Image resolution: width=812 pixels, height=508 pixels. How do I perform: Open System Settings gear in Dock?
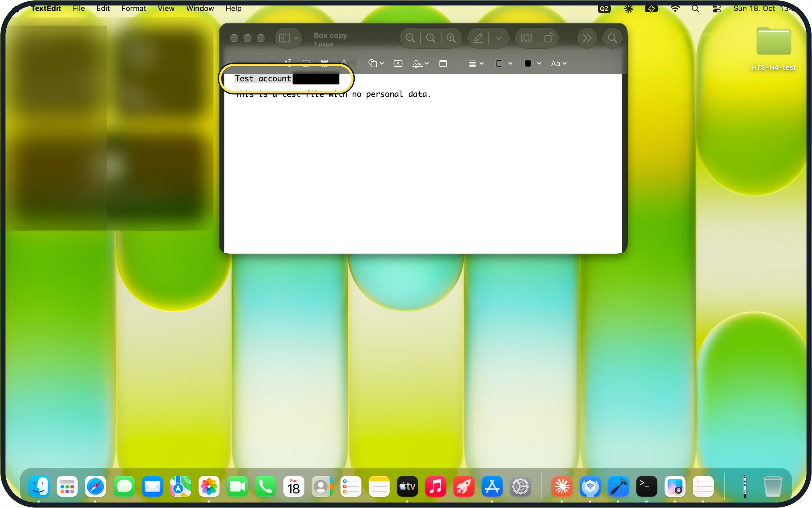[x=520, y=486]
